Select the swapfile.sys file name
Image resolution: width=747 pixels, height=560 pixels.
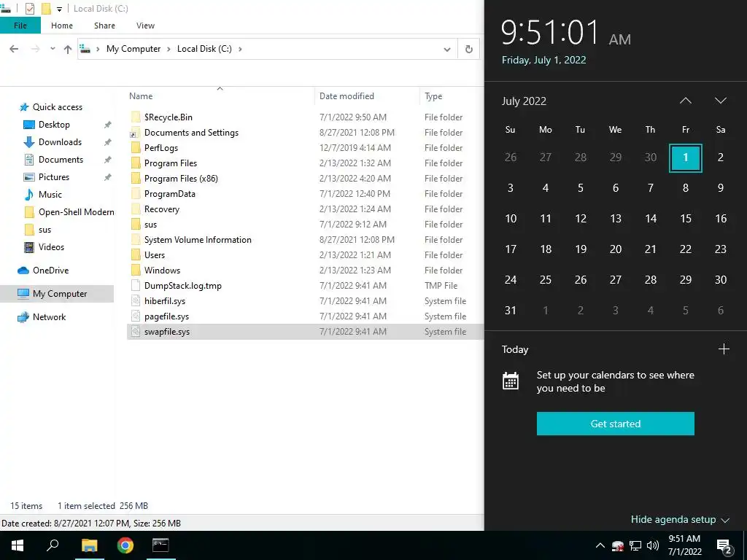(x=167, y=332)
